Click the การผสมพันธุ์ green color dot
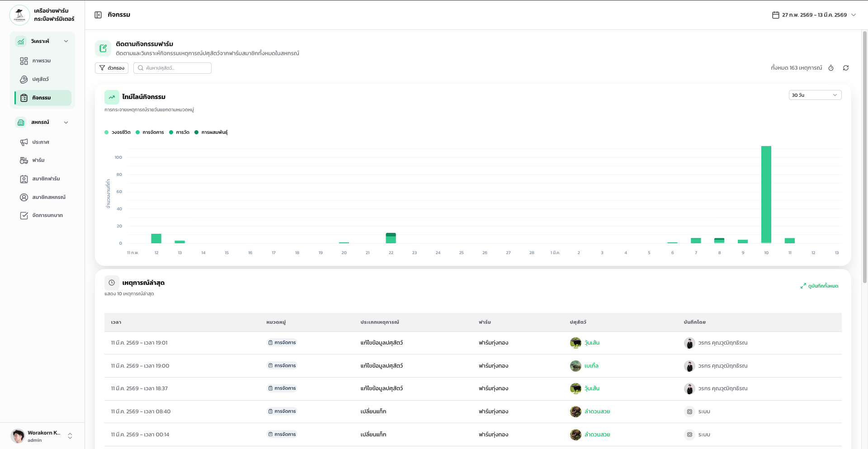Viewport: 868px width, 449px height. click(196, 132)
